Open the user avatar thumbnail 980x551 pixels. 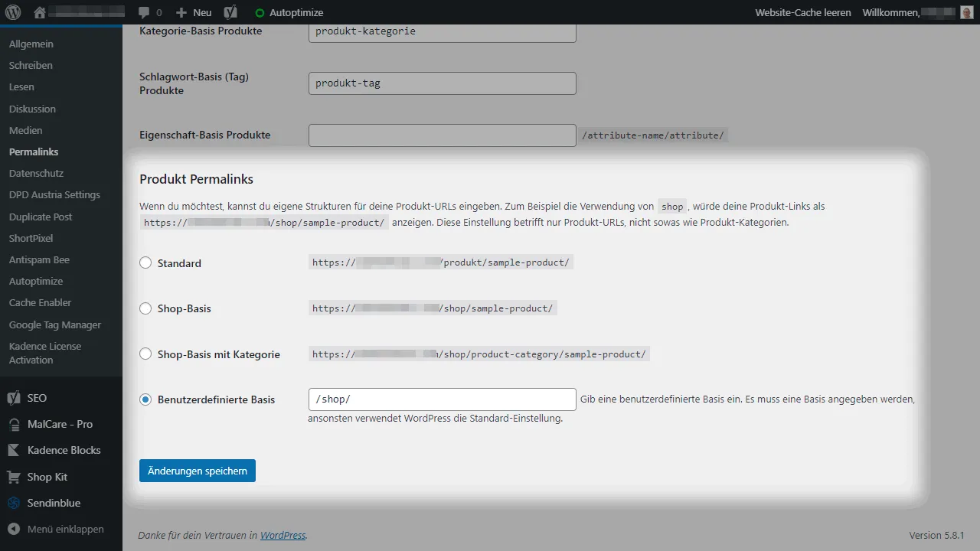(966, 12)
